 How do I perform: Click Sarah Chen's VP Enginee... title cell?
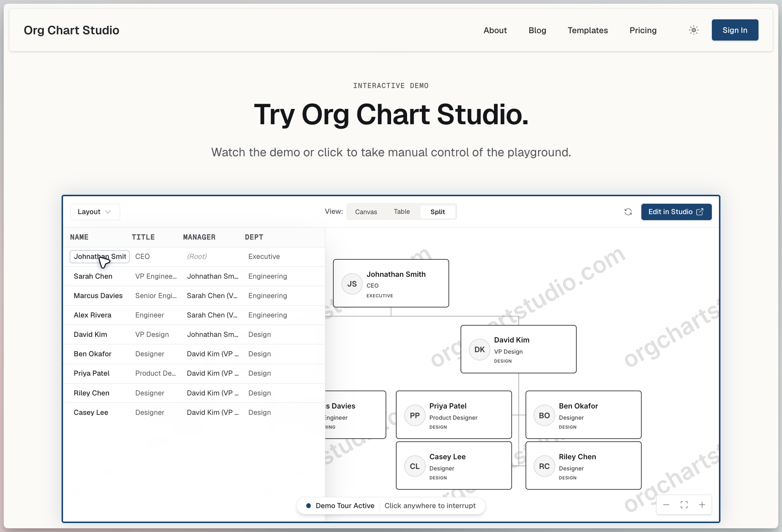point(156,276)
